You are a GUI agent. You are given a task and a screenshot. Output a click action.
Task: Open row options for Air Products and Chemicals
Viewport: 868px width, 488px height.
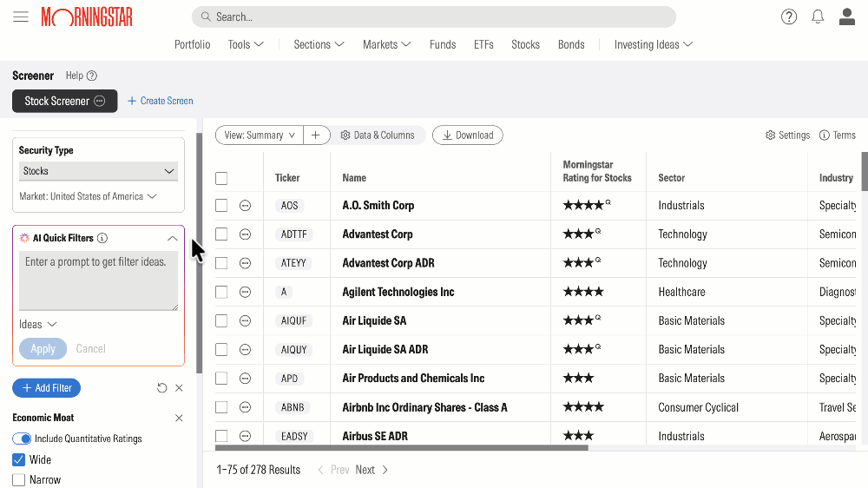246,379
